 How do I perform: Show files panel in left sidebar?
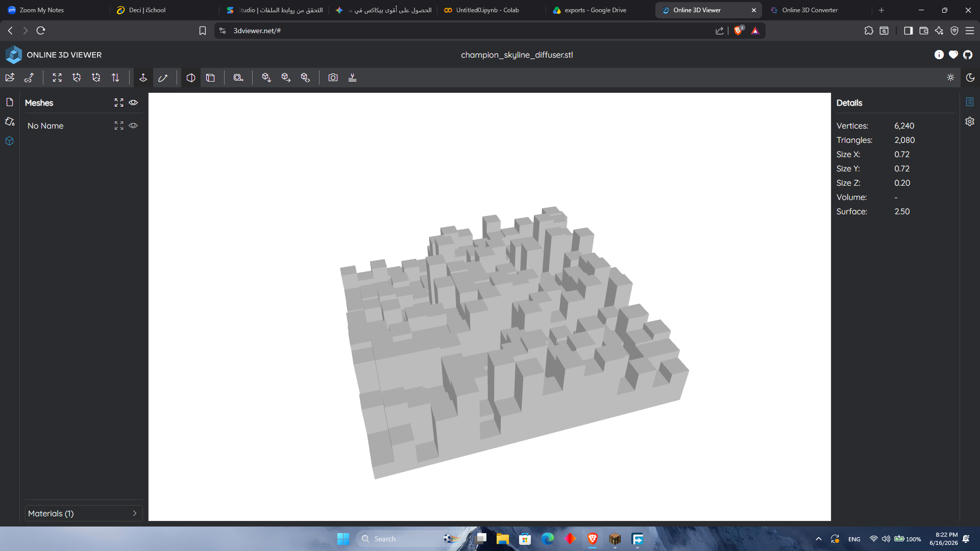click(10, 102)
